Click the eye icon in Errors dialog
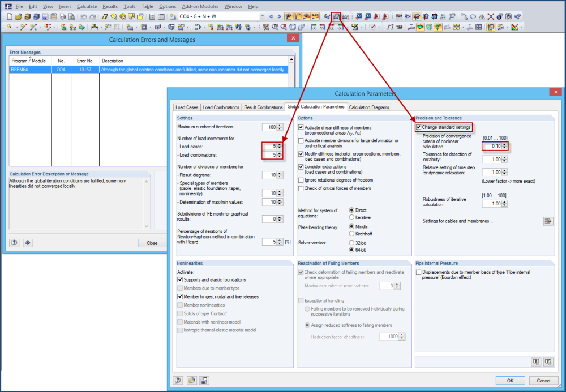The image size is (566, 392). [x=27, y=243]
